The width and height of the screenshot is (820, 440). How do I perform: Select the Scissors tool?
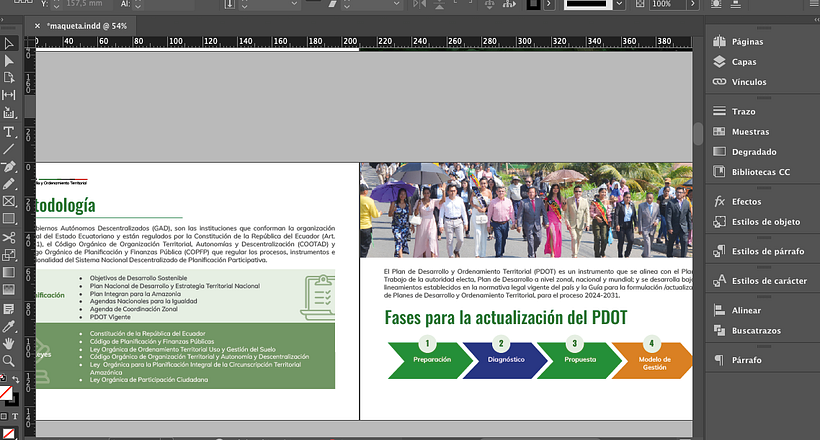[9, 238]
